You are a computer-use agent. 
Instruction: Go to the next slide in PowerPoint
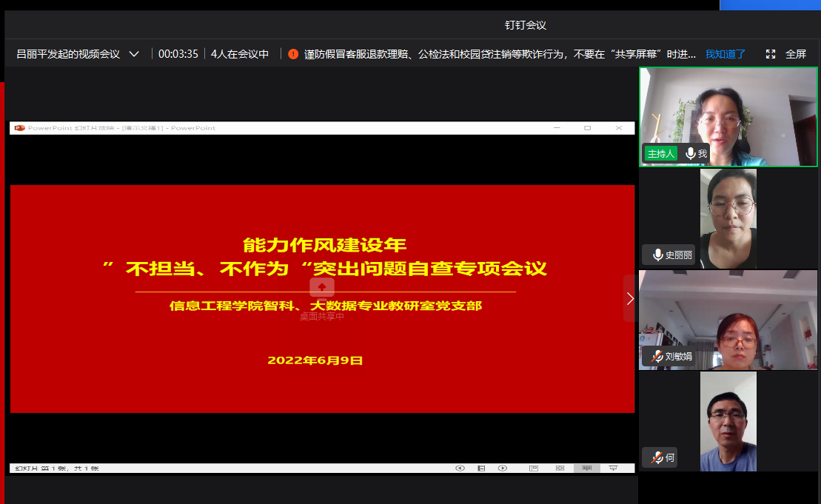[x=503, y=468]
